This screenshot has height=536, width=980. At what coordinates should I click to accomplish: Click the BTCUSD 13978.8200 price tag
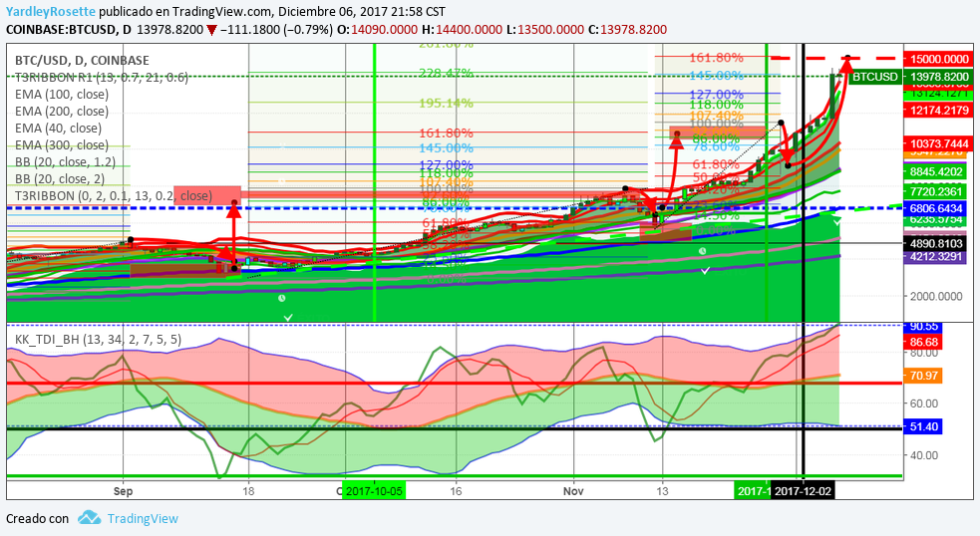coord(911,76)
